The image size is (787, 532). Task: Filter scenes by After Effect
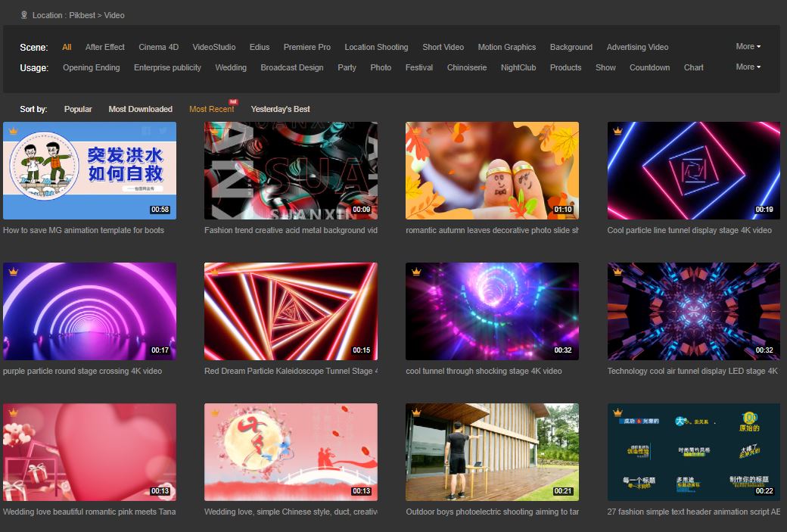tap(105, 47)
